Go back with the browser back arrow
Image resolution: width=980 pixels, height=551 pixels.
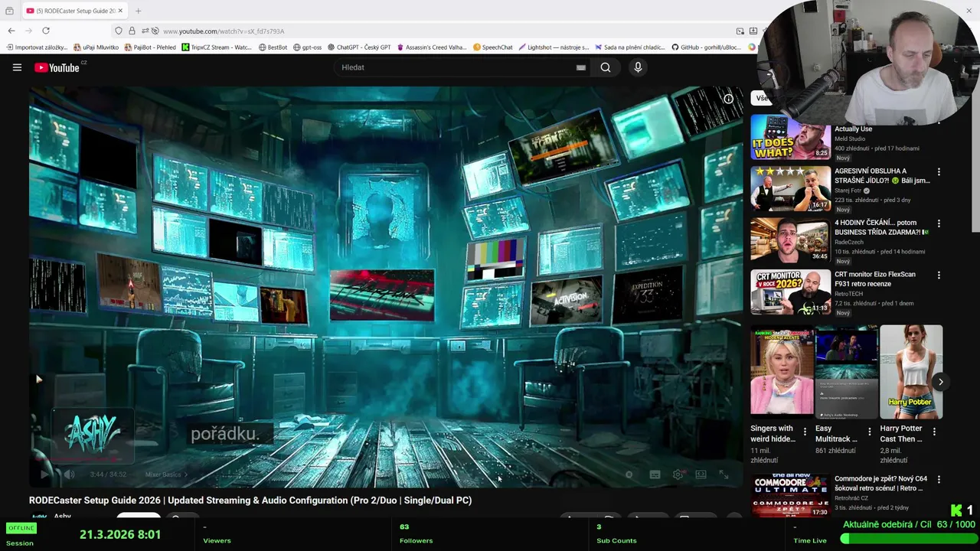point(11,31)
